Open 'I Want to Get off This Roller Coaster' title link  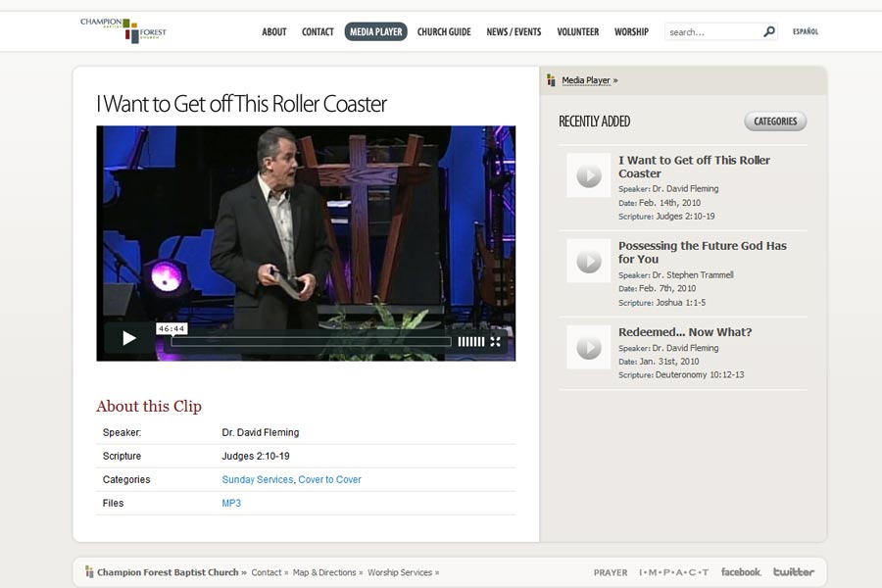694,168
